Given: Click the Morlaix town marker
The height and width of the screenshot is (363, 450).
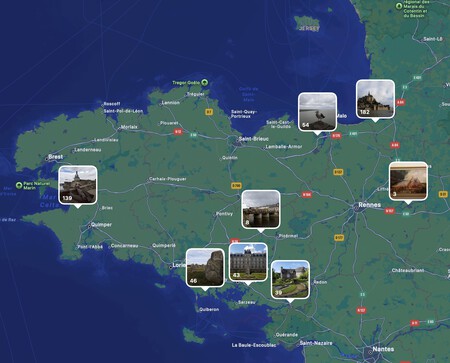Looking at the screenshot, I should tap(119, 128).
